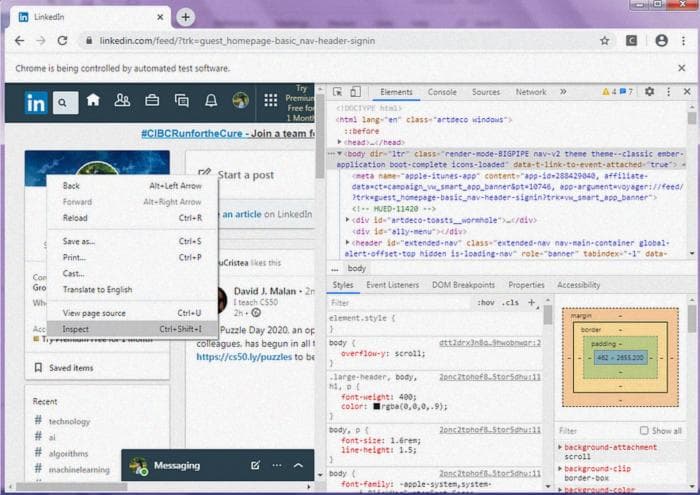Toggle the Show all checkbox
This screenshot has height=495, width=700.
click(x=644, y=430)
